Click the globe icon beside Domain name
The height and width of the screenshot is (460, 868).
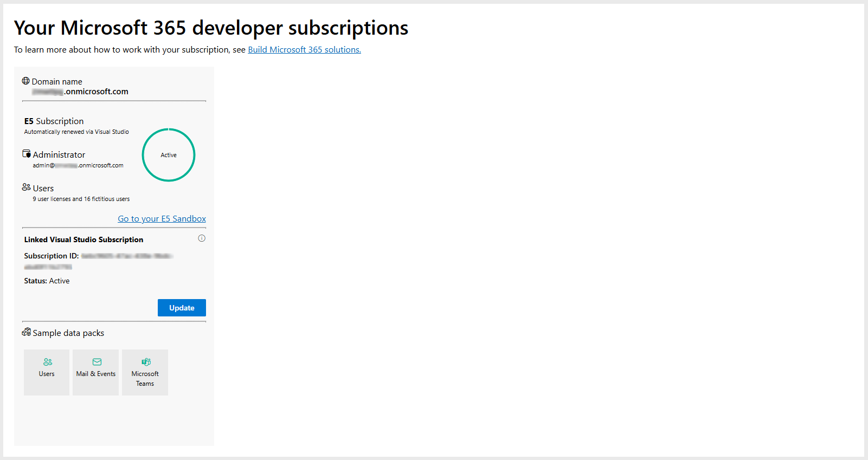pos(25,81)
